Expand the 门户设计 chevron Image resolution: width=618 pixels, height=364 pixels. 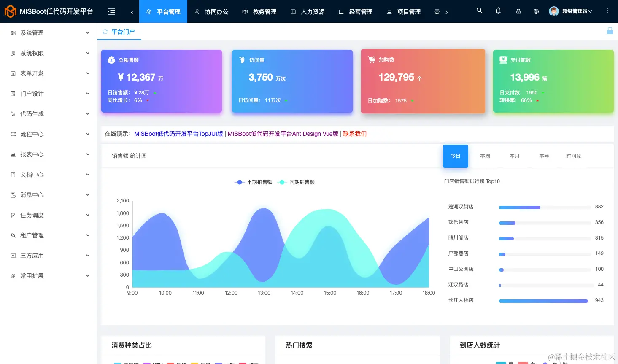88,94
